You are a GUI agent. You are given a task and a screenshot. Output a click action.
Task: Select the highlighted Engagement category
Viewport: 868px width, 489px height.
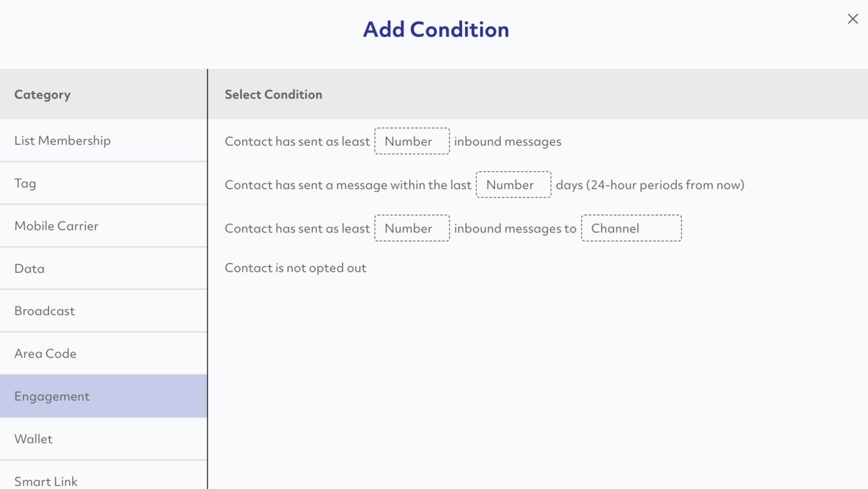tap(103, 396)
